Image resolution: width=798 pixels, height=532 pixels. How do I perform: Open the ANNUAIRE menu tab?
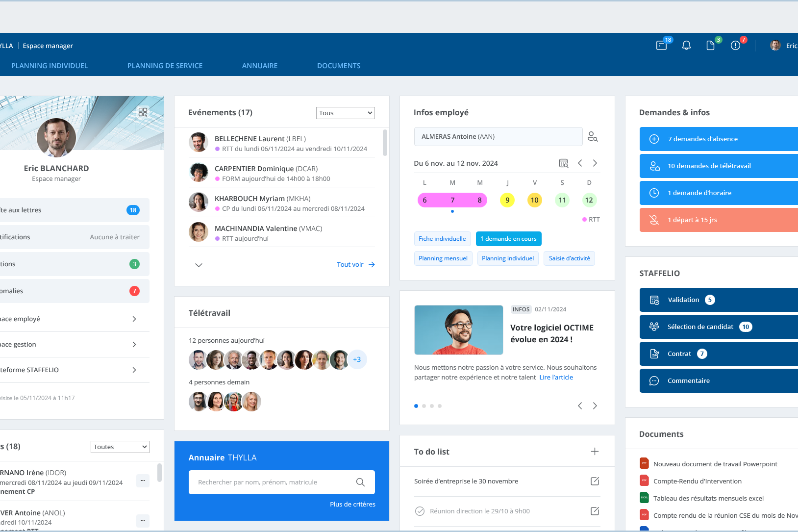260,66
